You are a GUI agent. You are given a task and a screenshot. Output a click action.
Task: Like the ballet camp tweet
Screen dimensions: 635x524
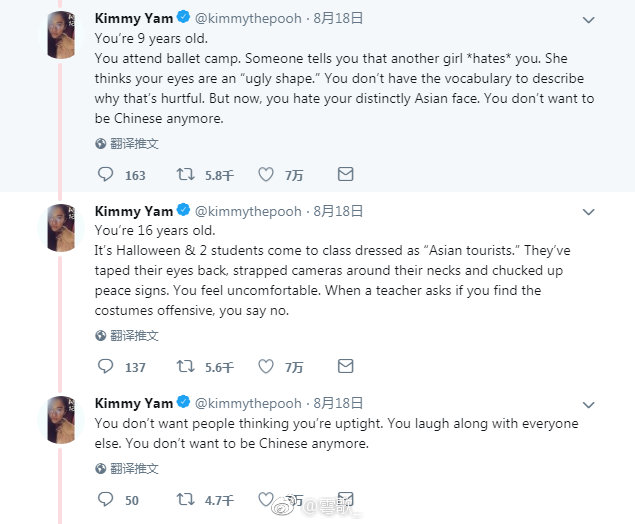click(266, 174)
